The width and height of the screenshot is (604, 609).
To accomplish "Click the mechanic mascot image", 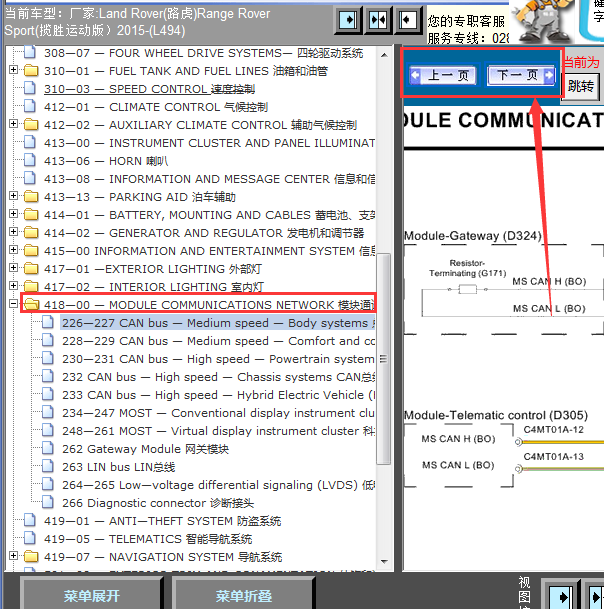I will coord(543,21).
